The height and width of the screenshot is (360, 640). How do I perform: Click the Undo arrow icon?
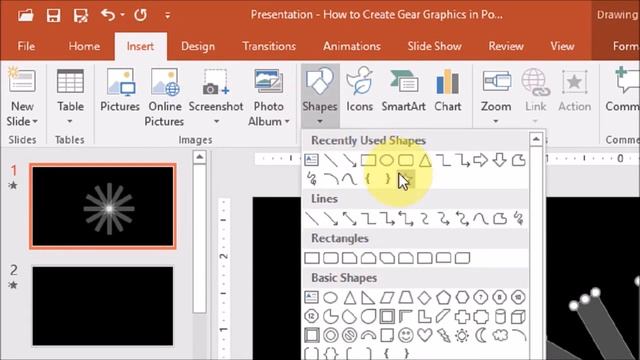point(108,15)
